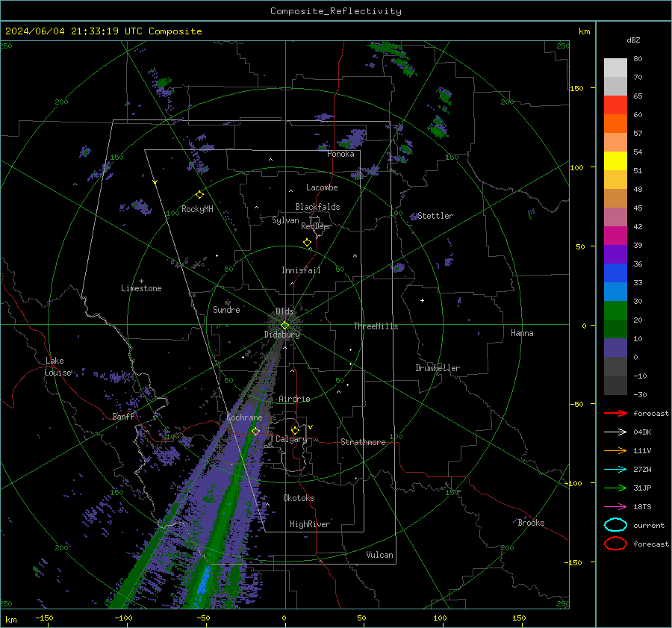Click the Hanna map label
Image resolution: width=672 pixels, height=628 pixels.
tap(522, 333)
